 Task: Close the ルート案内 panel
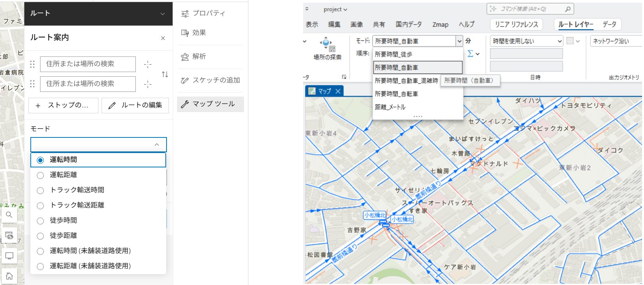click(x=163, y=38)
